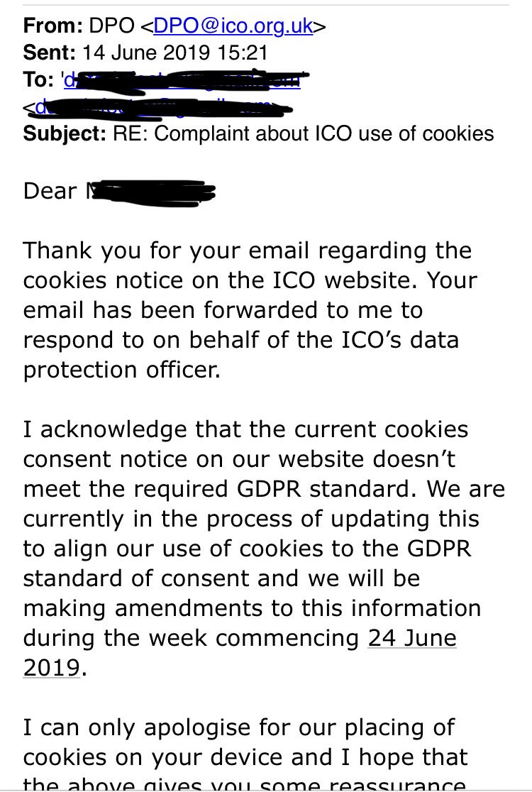Click the horizontal divider above the email header
This screenshot has width=532, height=792.
coord(266,5)
